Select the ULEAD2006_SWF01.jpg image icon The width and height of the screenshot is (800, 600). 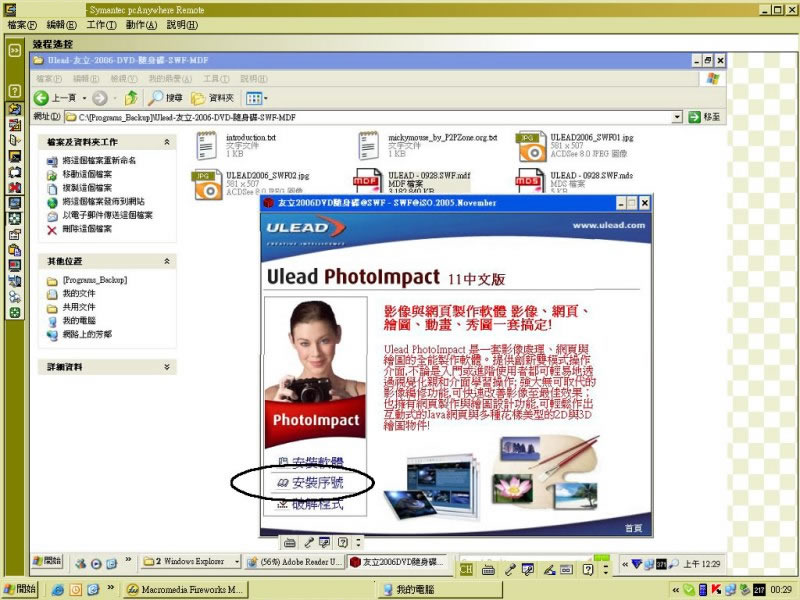tap(531, 146)
